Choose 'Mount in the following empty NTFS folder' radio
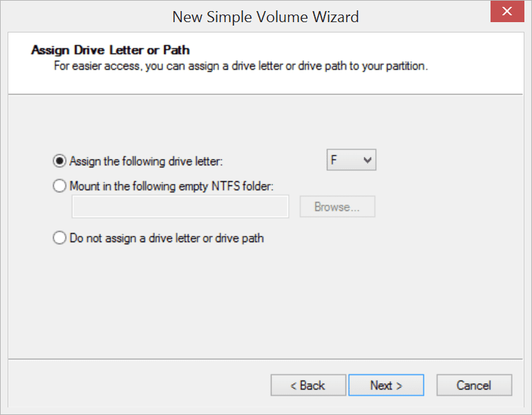Image resolution: width=532 pixels, height=415 pixels. pos(59,186)
